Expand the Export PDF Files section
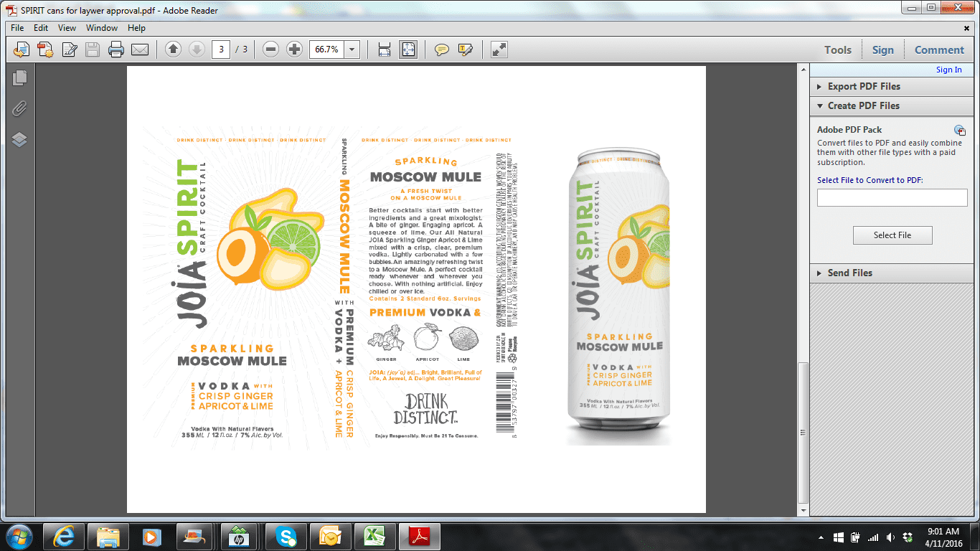 pos(892,86)
